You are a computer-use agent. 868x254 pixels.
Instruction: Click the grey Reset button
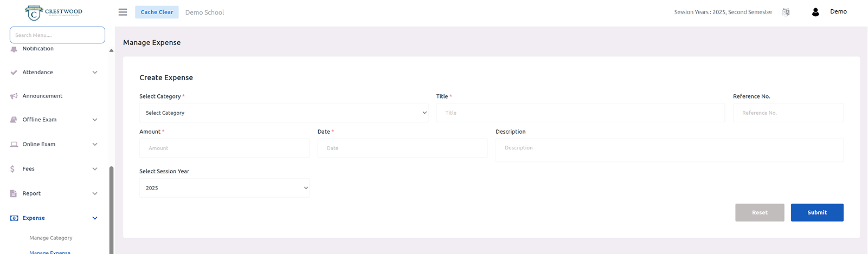759,212
